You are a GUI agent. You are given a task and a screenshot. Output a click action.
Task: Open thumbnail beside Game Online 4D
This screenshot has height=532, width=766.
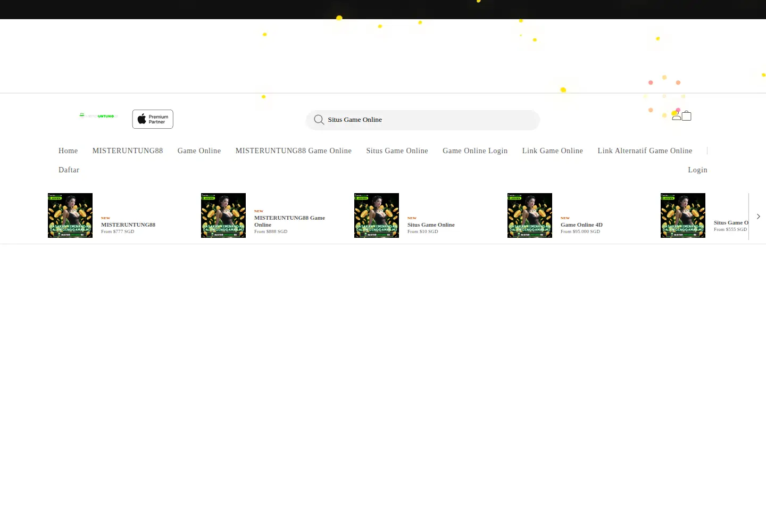(x=530, y=215)
